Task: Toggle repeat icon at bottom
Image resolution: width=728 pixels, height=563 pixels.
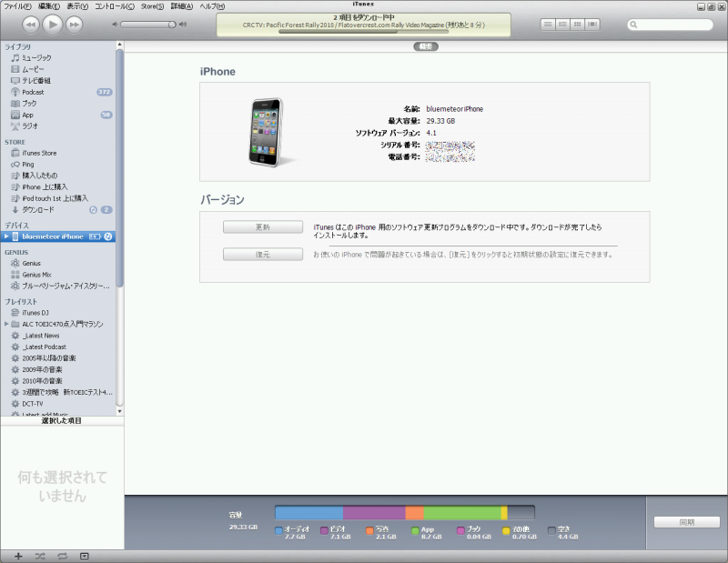Action: coord(62,557)
